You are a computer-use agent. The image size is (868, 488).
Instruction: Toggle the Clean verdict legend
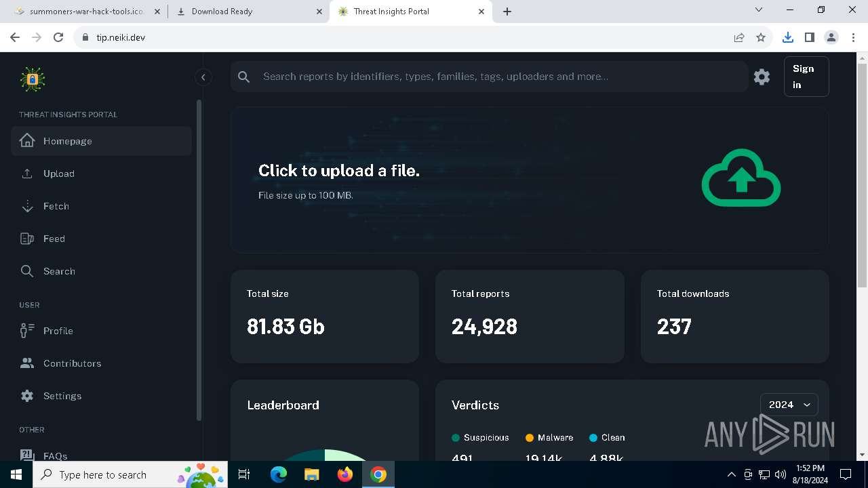pyautogui.click(x=607, y=438)
